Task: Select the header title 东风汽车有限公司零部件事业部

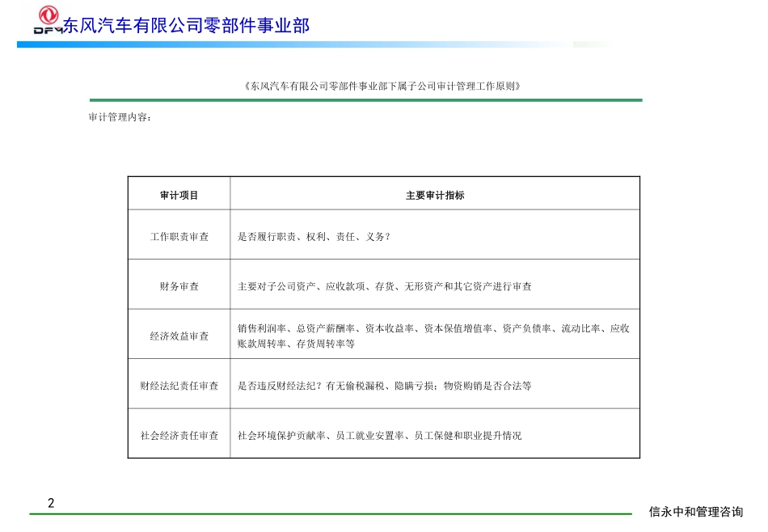Action: coord(186,26)
